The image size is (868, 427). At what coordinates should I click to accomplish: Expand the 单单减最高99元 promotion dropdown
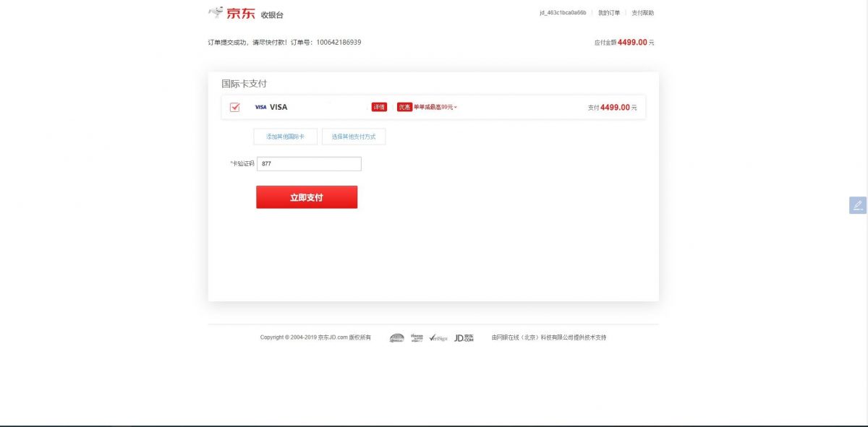coord(435,107)
